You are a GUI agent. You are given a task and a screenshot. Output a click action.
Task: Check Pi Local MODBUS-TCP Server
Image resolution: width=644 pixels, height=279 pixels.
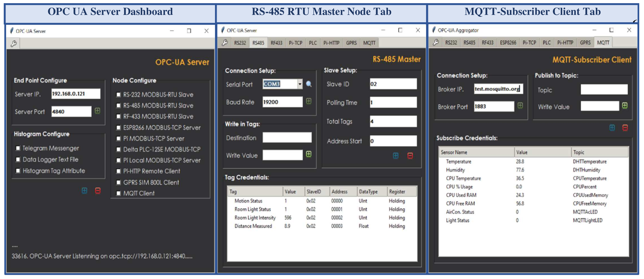click(118, 160)
